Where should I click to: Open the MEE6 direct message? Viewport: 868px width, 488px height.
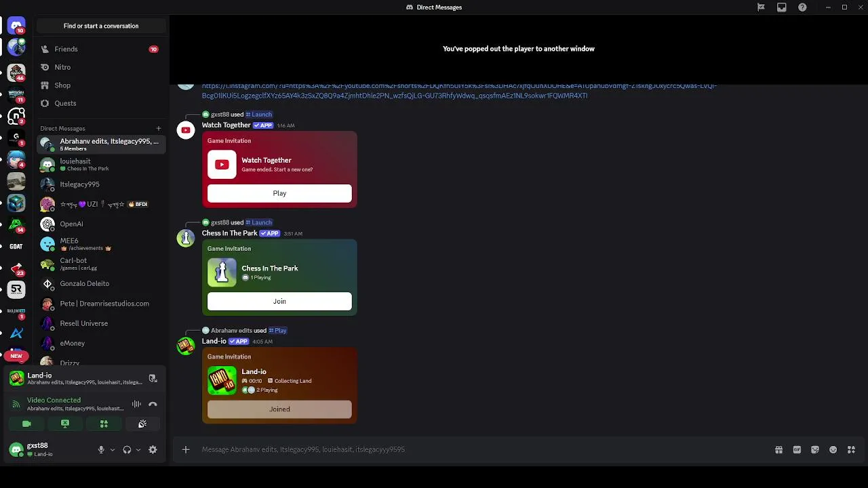click(x=101, y=244)
